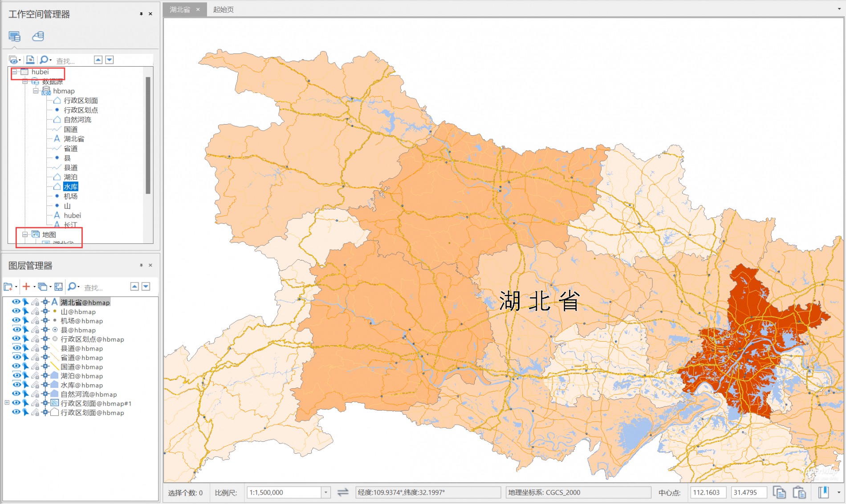Viewport: 846px width, 504px height.
Task: Click the line symbol of 国道@hbmap layer
Action: coord(54,367)
